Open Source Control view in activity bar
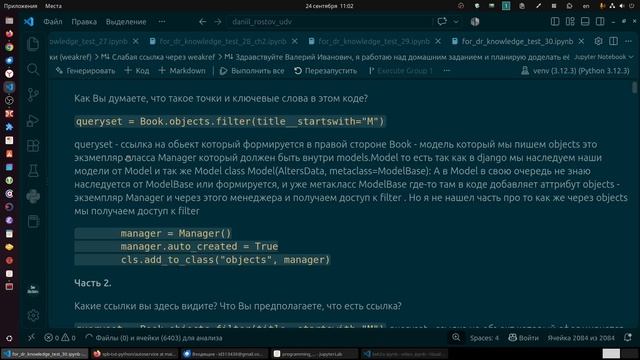The height and width of the screenshot is (360, 640). pos(33,95)
